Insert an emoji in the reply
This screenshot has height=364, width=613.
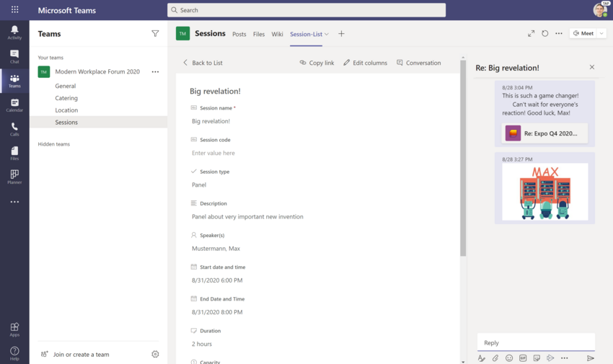[509, 358]
